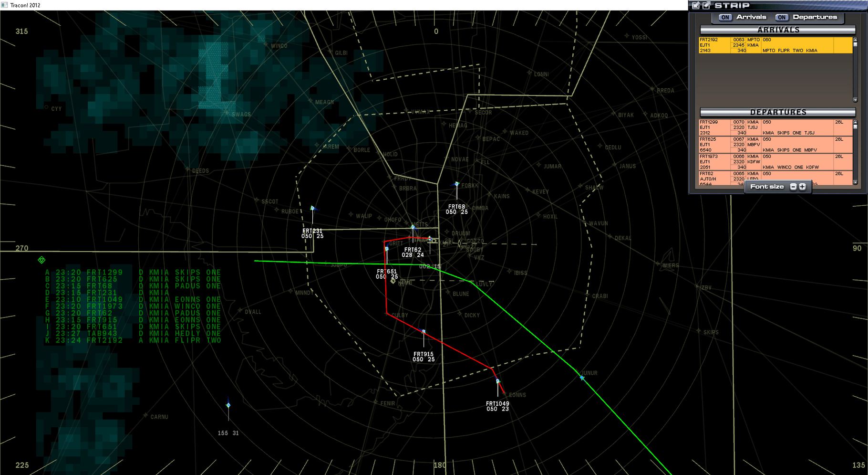Select the FRT62 departure strip
The height and width of the screenshot is (475, 868).
pyautogui.click(x=775, y=178)
